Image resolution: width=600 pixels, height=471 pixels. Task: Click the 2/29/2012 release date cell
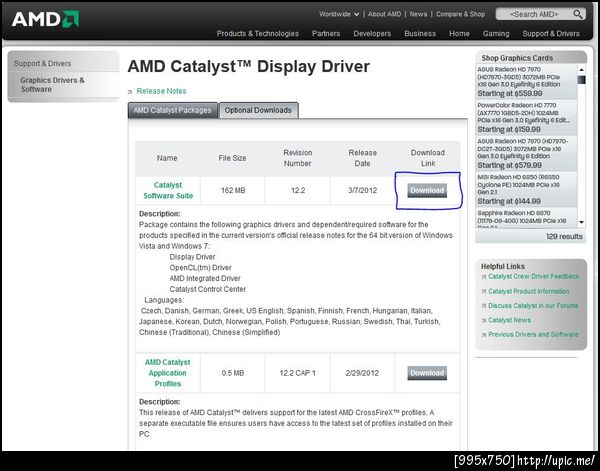[362, 373]
